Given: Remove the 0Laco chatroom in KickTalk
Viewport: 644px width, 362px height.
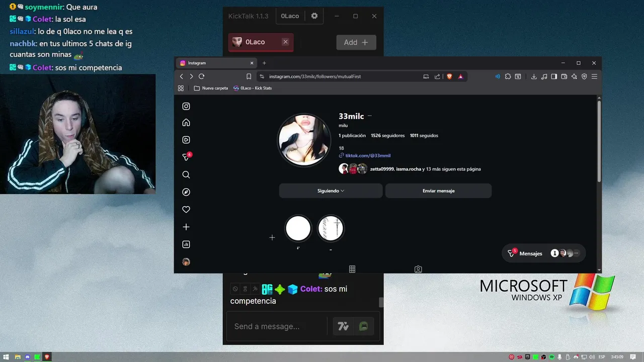Looking at the screenshot, I should click(285, 42).
